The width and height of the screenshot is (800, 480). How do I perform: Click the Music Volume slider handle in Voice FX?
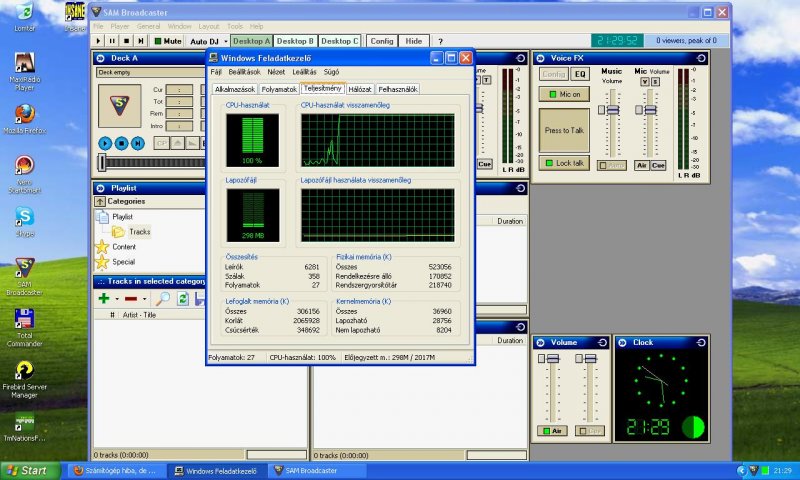coord(613,110)
